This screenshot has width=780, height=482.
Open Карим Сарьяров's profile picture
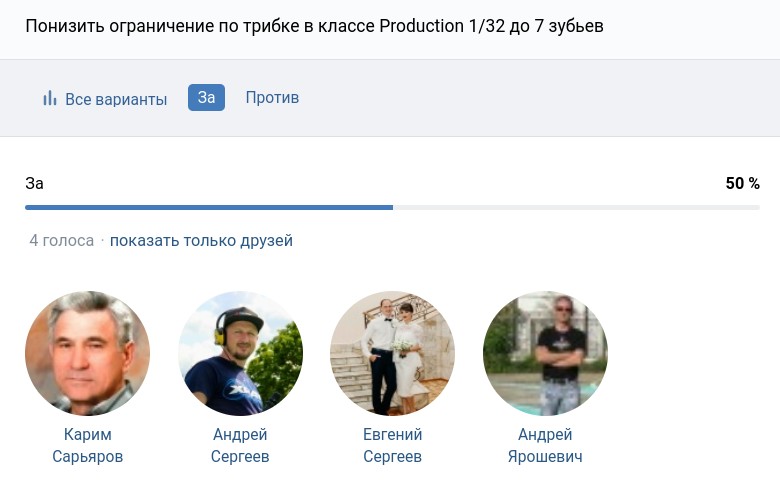(x=87, y=353)
